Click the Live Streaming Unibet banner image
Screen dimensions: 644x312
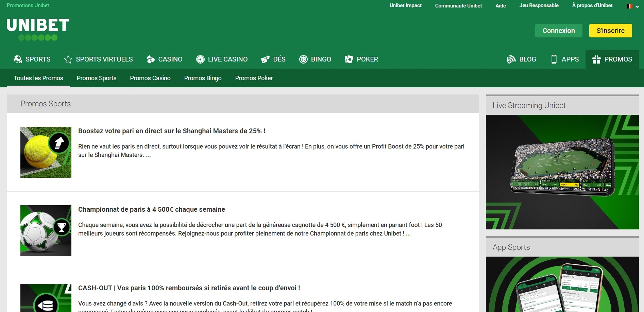tap(562, 172)
